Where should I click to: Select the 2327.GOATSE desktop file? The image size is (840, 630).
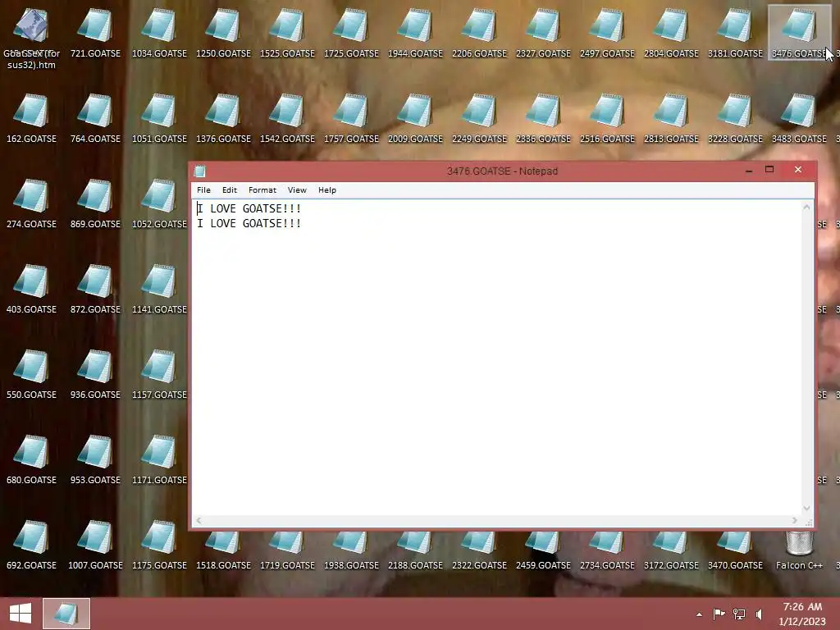(543, 33)
